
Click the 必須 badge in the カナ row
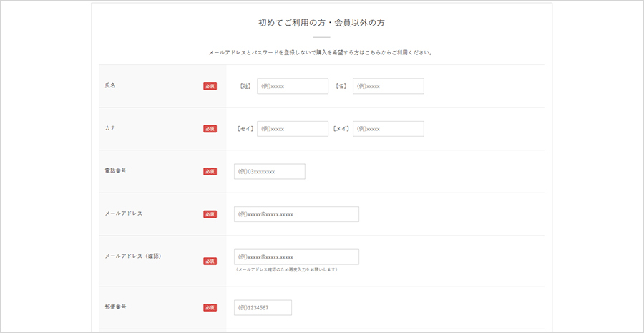coord(210,129)
